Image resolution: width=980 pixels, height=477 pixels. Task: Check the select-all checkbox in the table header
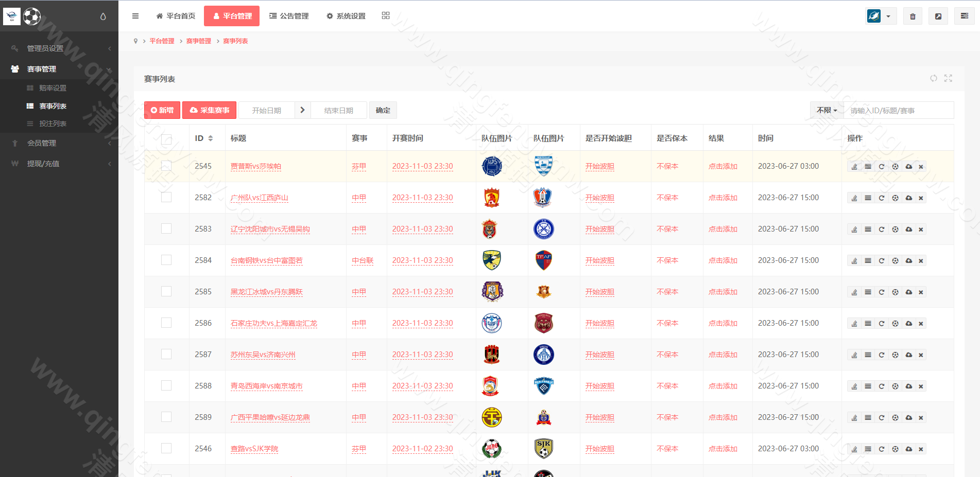pyautogui.click(x=166, y=139)
